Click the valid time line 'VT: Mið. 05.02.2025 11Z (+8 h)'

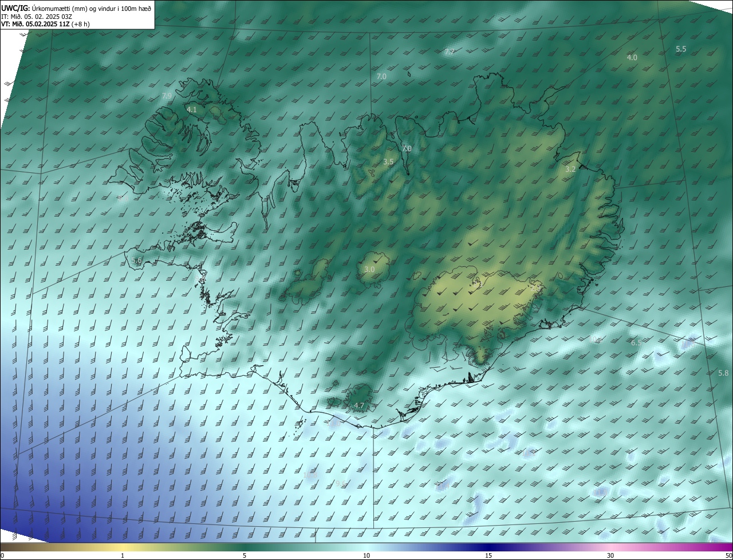pyautogui.click(x=46, y=24)
